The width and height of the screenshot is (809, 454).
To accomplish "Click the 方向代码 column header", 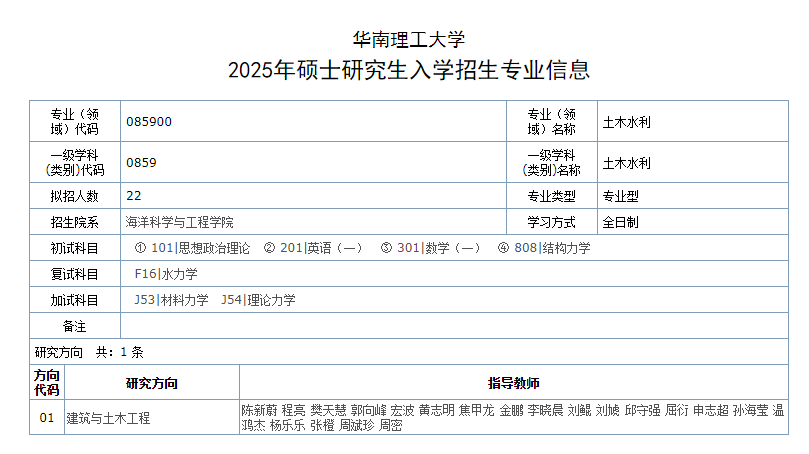I will pyautogui.click(x=47, y=383).
